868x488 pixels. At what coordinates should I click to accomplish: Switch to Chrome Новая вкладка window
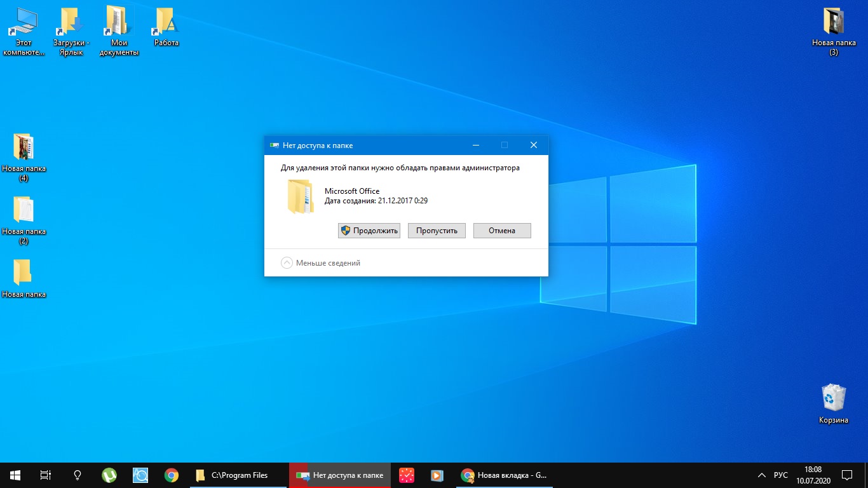click(504, 475)
